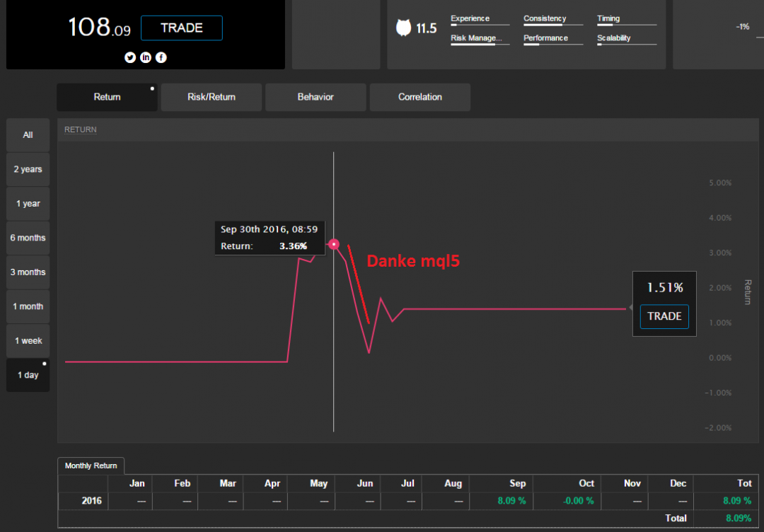This screenshot has width=764, height=532.
Task: Set chart range to 6 months
Action: coord(28,238)
